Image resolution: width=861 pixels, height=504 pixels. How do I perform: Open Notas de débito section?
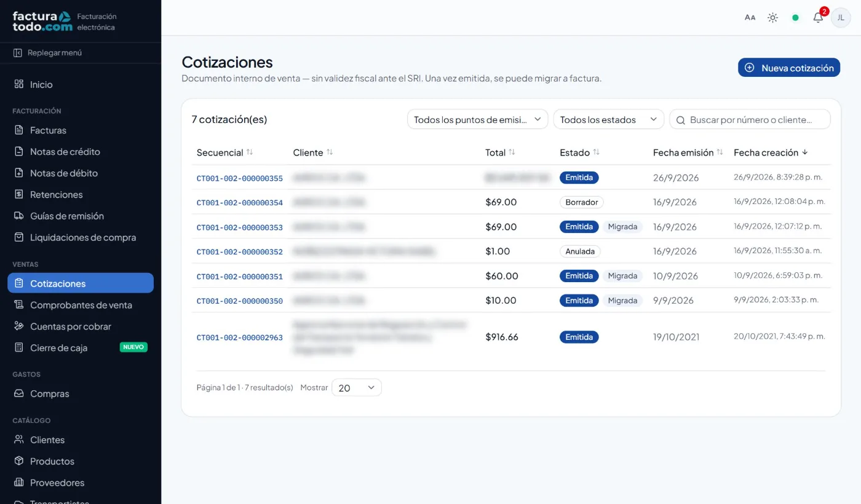(x=63, y=173)
